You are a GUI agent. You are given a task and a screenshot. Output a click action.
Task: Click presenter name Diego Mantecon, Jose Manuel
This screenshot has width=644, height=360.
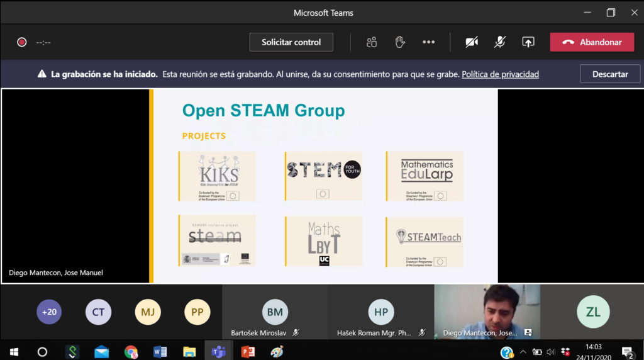pyautogui.click(x=56, y=273)
